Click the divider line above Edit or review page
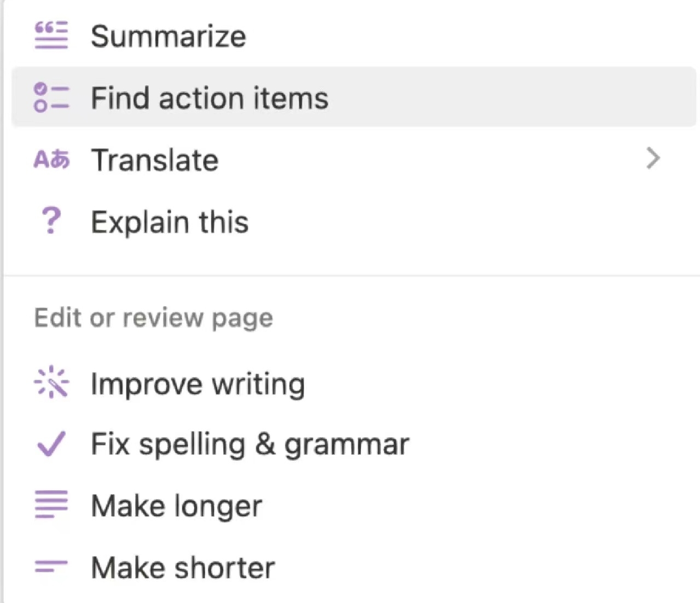This screenshot has height=603, width=700. 350,275
